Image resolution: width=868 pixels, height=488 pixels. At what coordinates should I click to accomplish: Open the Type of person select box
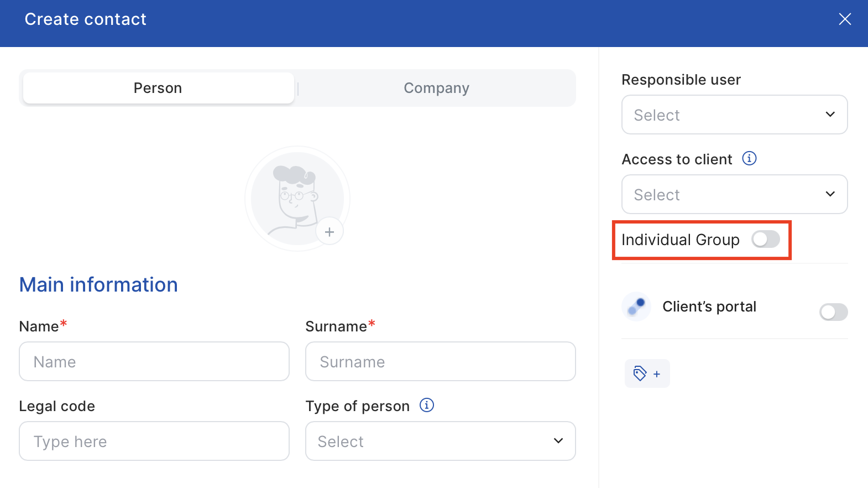[x=440, y=441]
